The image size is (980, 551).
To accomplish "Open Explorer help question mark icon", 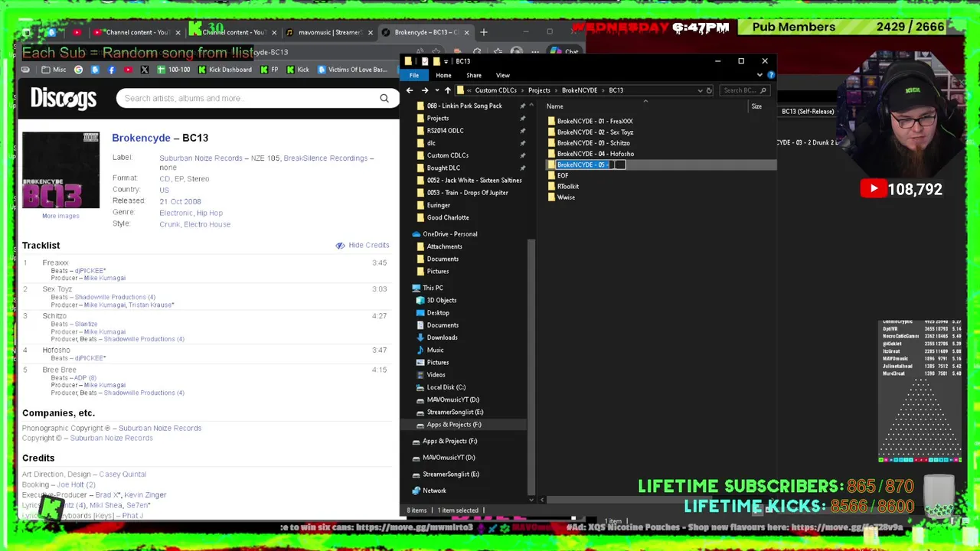I will [x=771, y=75].
